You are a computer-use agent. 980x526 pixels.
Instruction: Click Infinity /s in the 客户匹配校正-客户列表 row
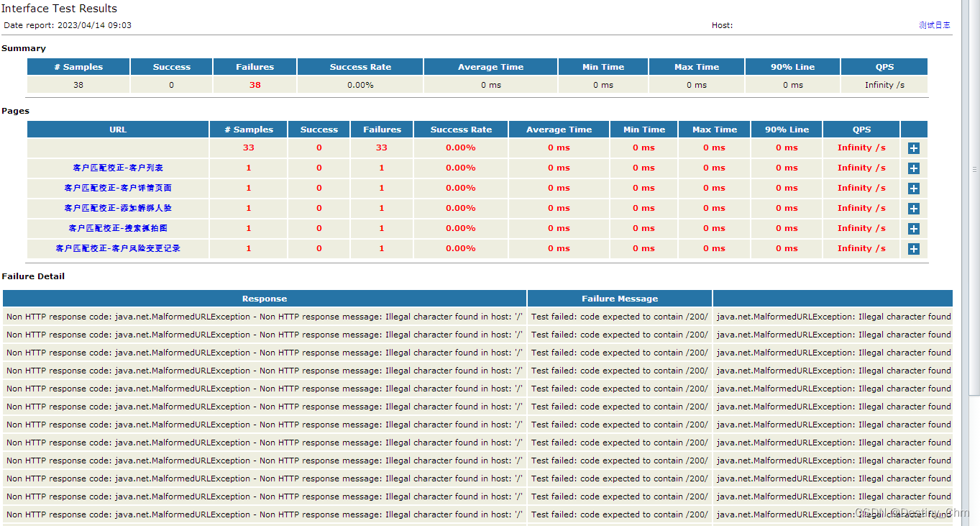point(861,168)
